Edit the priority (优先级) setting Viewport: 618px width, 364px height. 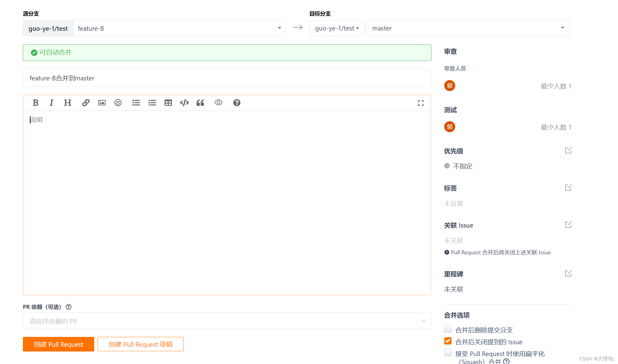(568, 150)
